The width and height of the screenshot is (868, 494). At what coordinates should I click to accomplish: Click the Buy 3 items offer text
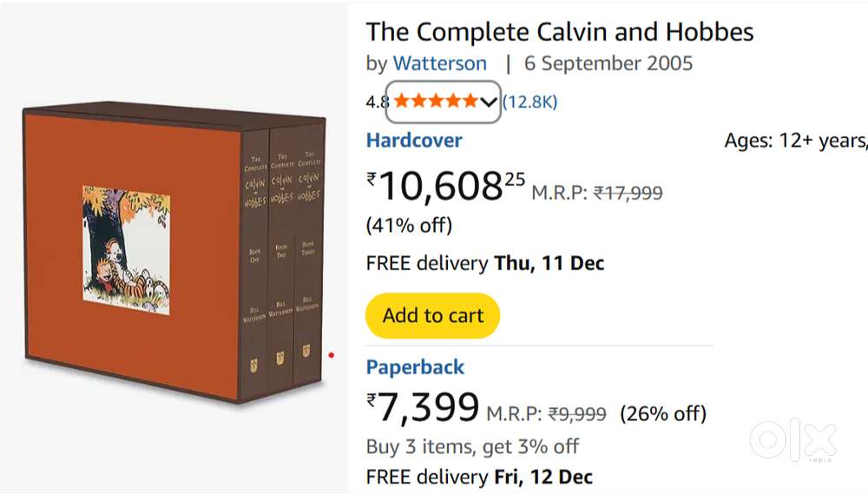pos(472,447)
